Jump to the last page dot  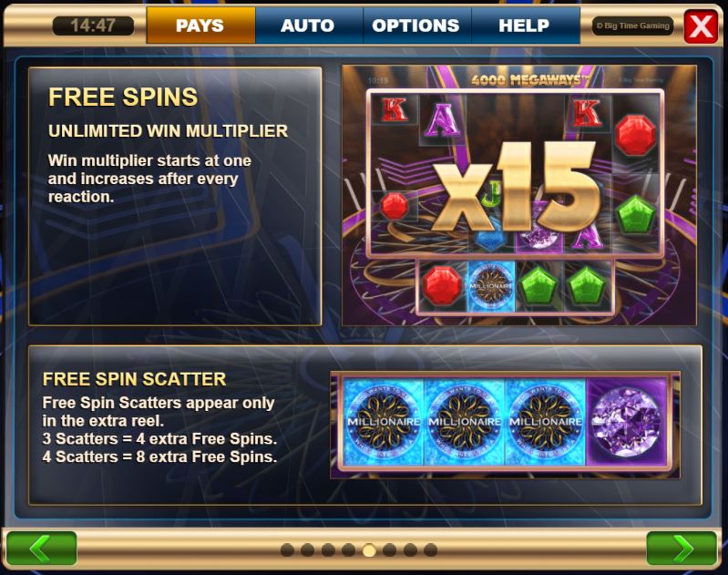(430, 549)
